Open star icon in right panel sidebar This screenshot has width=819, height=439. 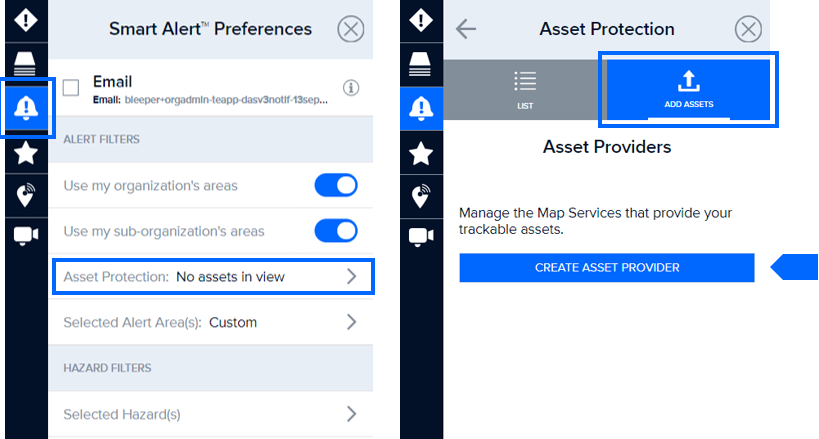point(421,153)
